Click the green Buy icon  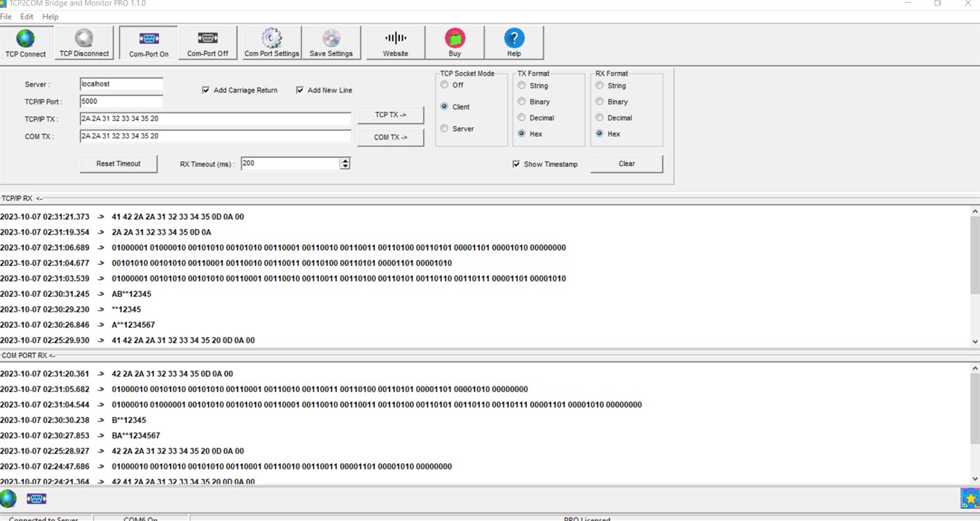pos(455,42)
